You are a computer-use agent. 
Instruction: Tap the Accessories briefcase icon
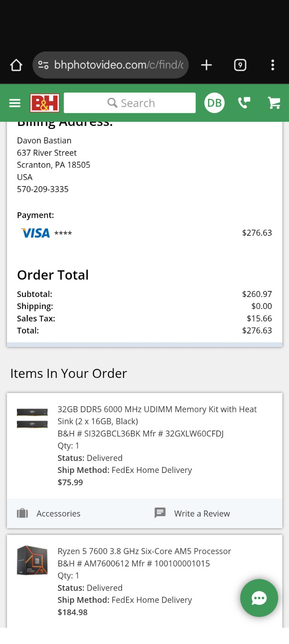pyautogui.click(x=23, y=513)
